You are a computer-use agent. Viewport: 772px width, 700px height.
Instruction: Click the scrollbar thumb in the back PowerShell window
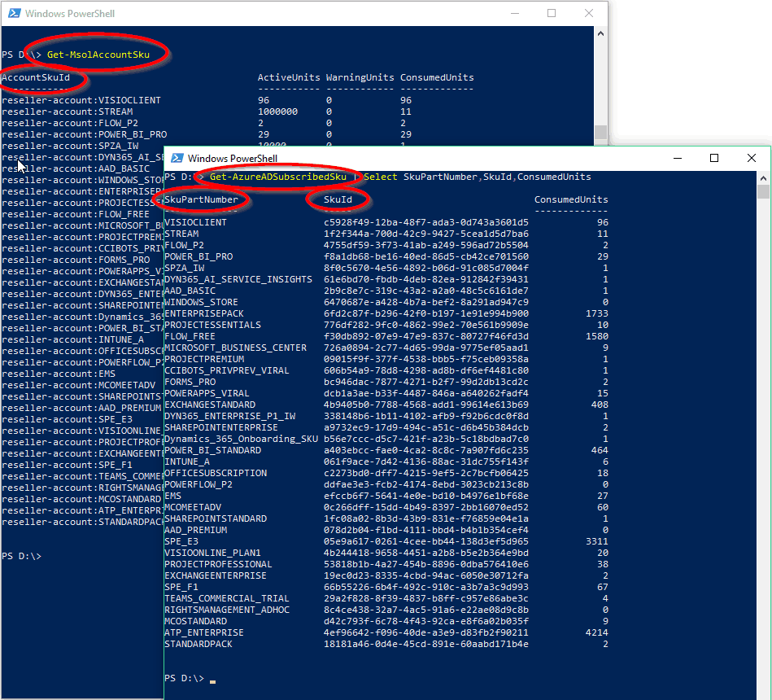600,132
